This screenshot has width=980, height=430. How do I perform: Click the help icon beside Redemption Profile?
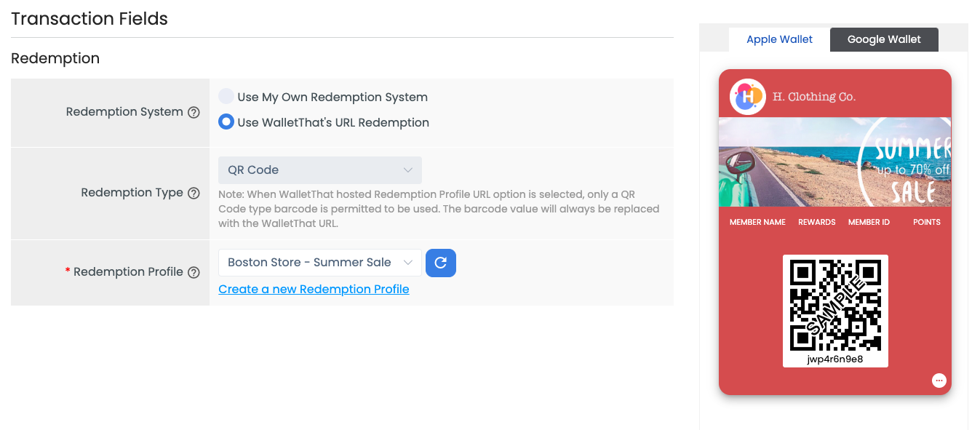[194, 272]
